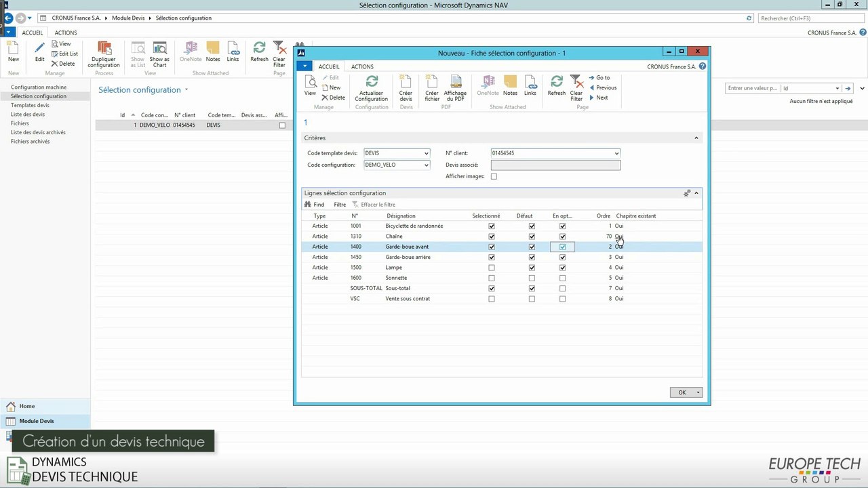Open help icon in dialog
The width and height of the screenshot is (868, 488).
[x=703, y=66]
